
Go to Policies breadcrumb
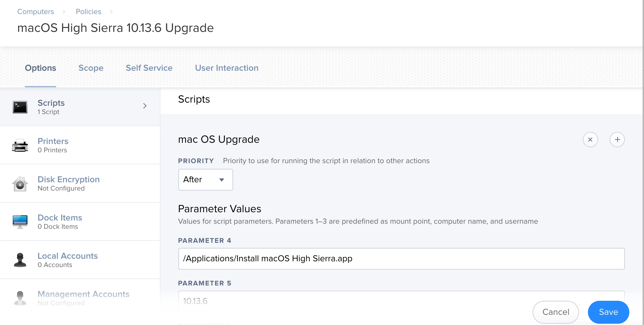point(89,11)
